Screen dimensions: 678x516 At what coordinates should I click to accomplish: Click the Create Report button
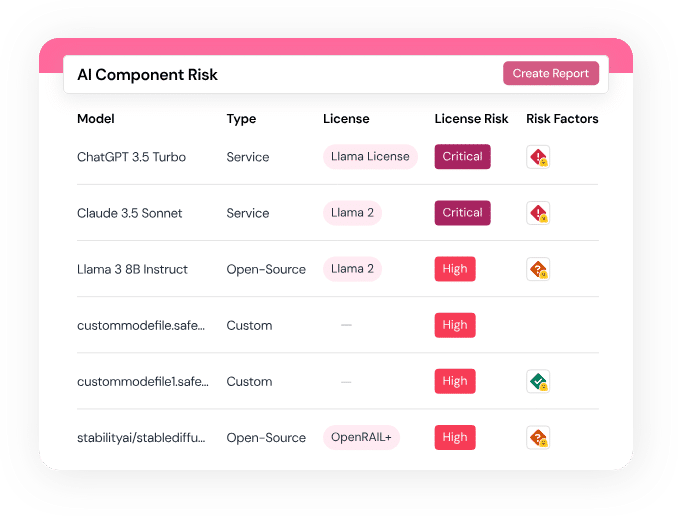click(550, 73)
